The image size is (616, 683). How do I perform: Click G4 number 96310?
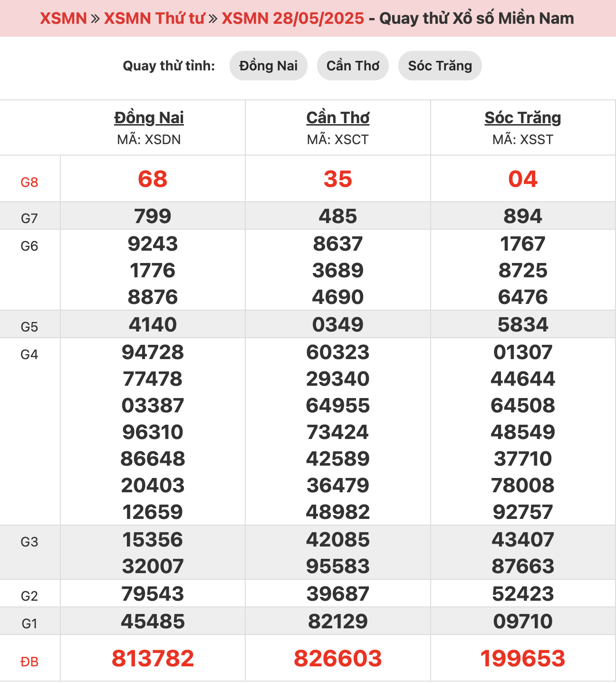pyautogui.click(x=153, y=432)
